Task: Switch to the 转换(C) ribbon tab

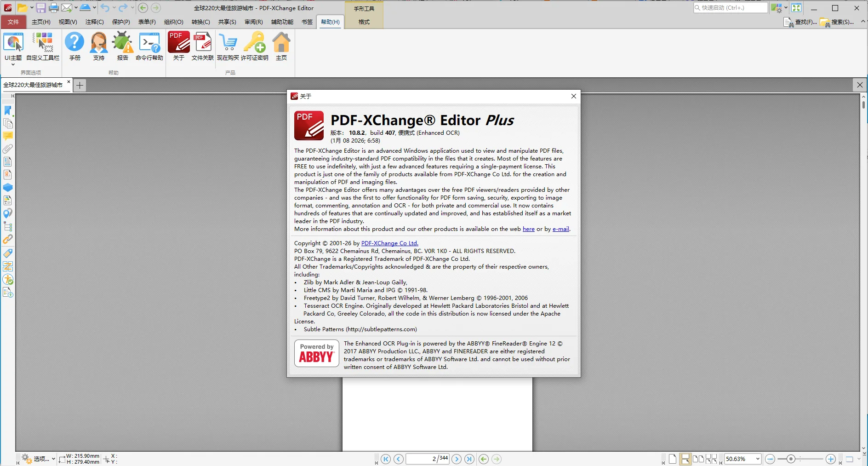Action: pyautogui.click(x=200, y=22)
